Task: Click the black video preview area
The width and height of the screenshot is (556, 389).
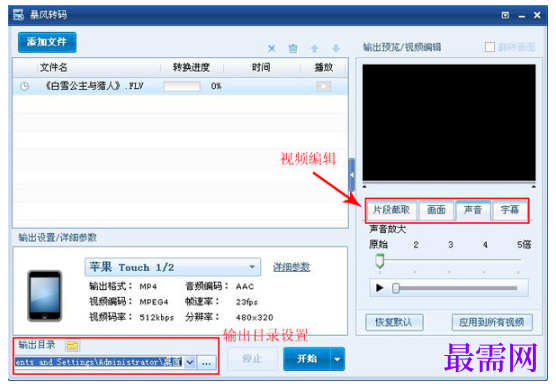Action: [449, 123]
